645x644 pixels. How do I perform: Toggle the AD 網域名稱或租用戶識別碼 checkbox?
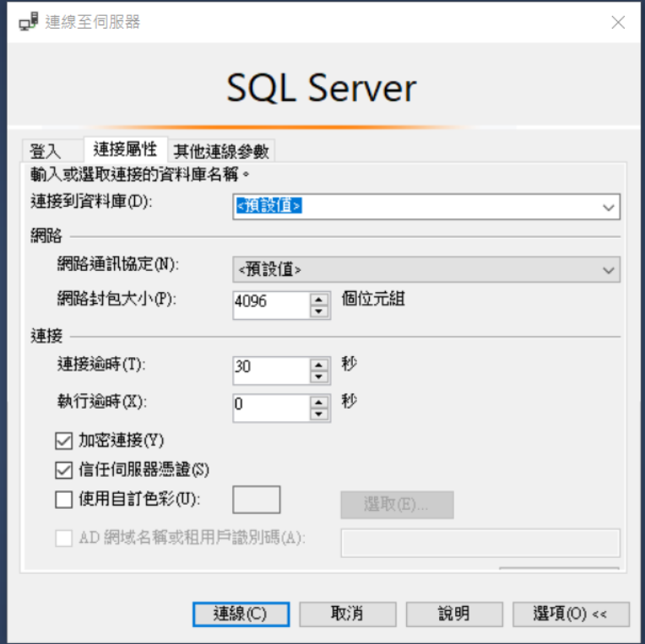click(64, 538)
